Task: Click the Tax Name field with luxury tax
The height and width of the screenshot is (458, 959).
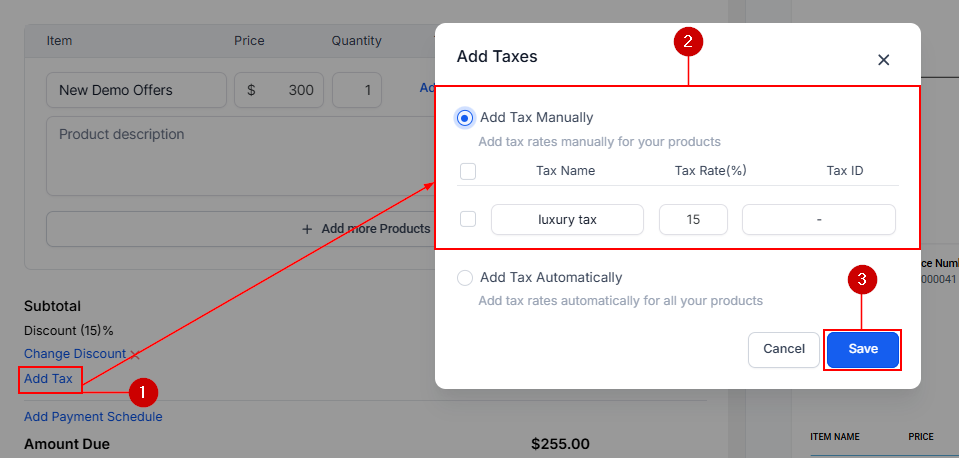Action: click(x=567, y=219)
